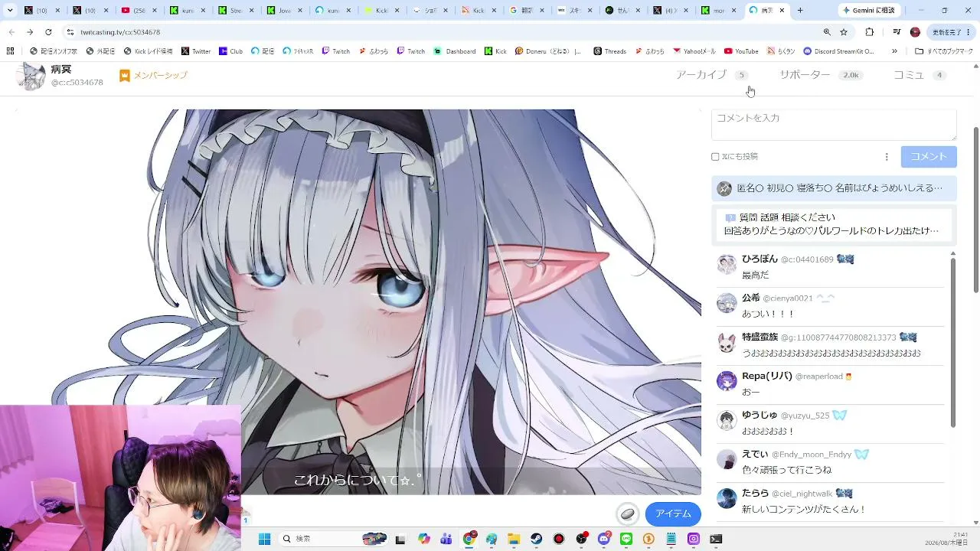Screen dimensions: 980x551
Task: Open the アイテム item button
Action: pyautogui.click(x=673, y=514)
